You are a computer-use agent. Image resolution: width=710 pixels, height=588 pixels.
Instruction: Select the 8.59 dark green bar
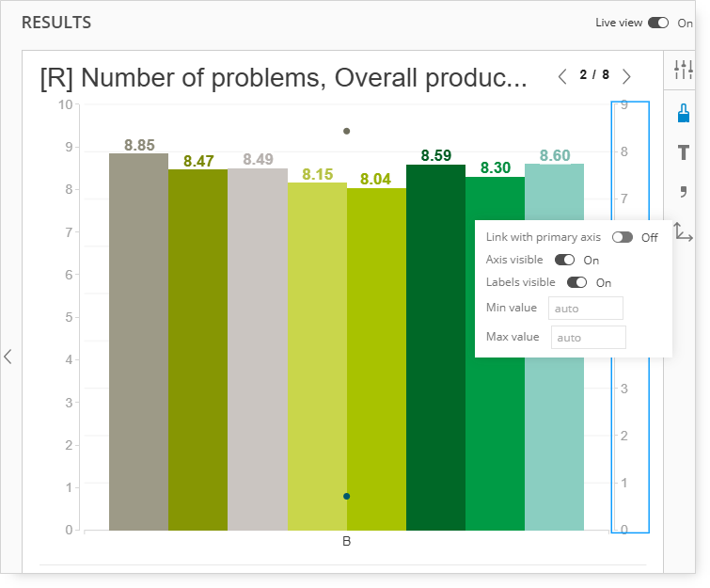click(435, 347)
